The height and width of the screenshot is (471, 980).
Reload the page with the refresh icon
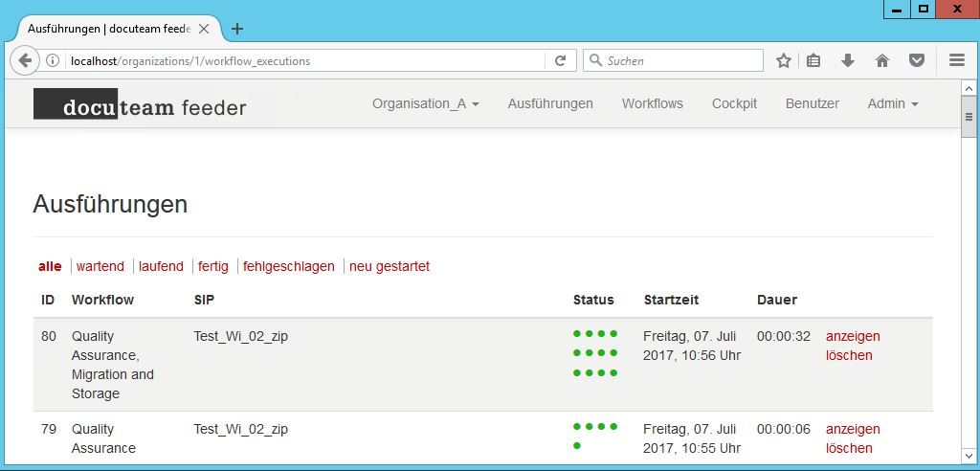coord(561,60)
